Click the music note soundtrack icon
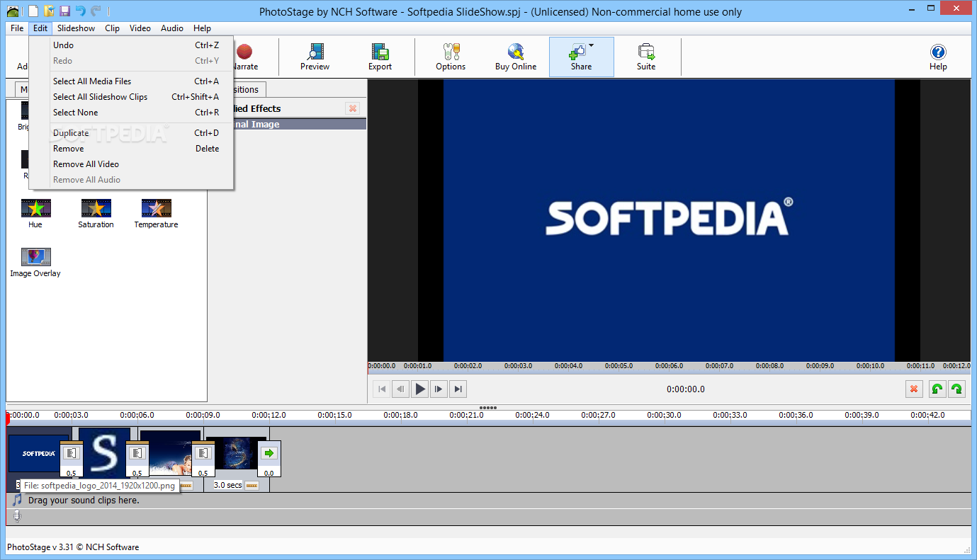The width and height of the screenshot is (977, 560). [x=17, y=500]
